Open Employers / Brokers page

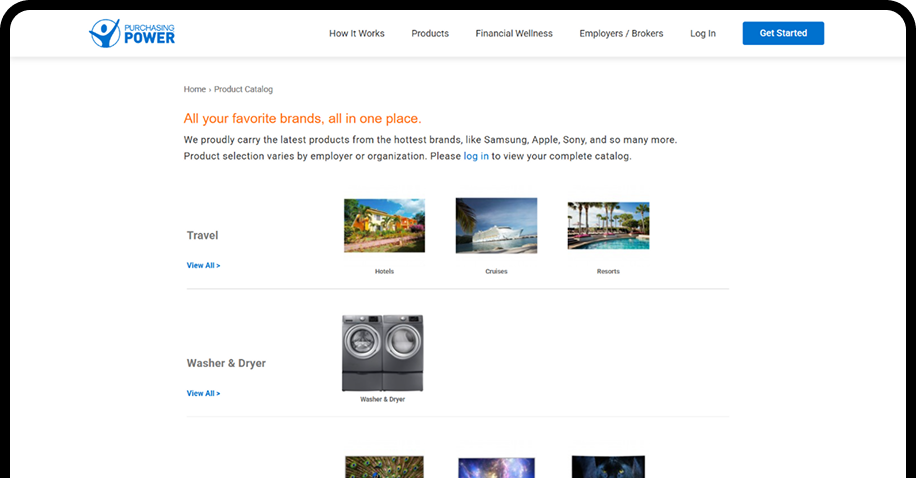621,33
